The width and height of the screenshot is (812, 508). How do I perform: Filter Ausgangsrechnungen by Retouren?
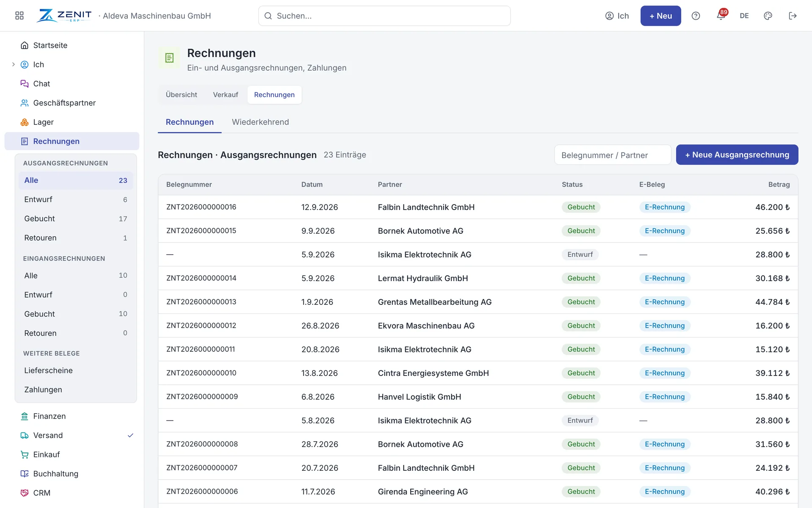tap(76, 238)
